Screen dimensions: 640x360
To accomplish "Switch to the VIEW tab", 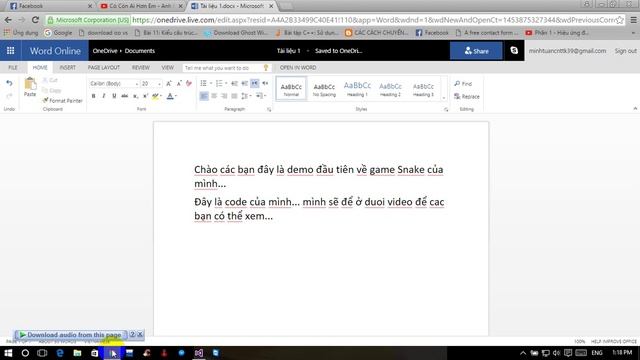I will (167, 68).
